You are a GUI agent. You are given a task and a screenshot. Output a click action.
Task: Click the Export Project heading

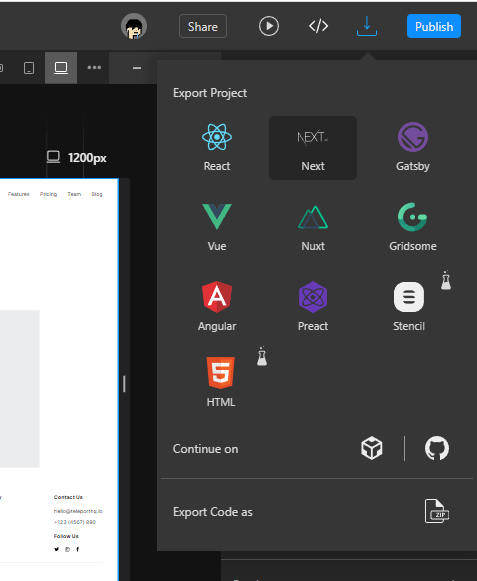coord(210,93)
